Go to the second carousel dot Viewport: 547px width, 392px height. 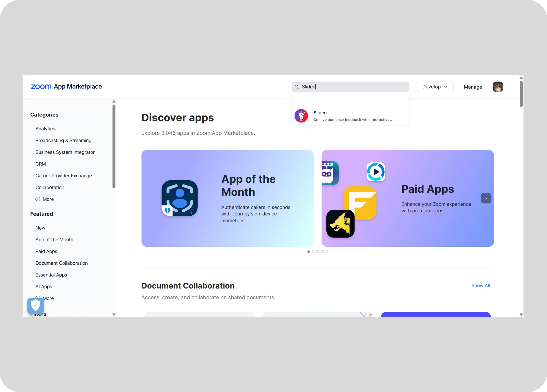point(313,252)
